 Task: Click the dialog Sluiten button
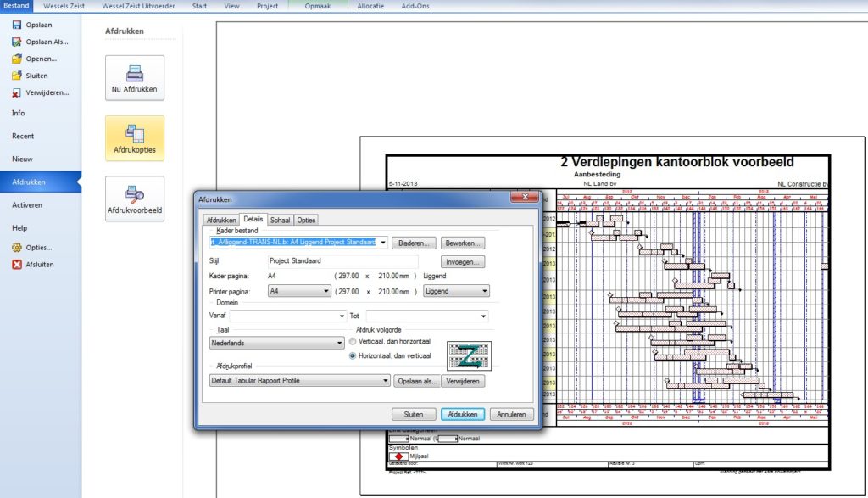point(414,414)
